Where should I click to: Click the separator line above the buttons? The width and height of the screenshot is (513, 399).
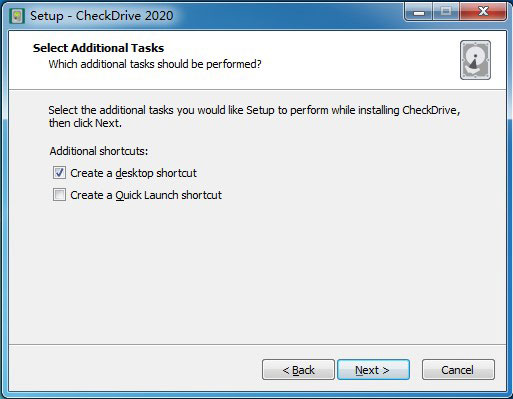(257, 345)
